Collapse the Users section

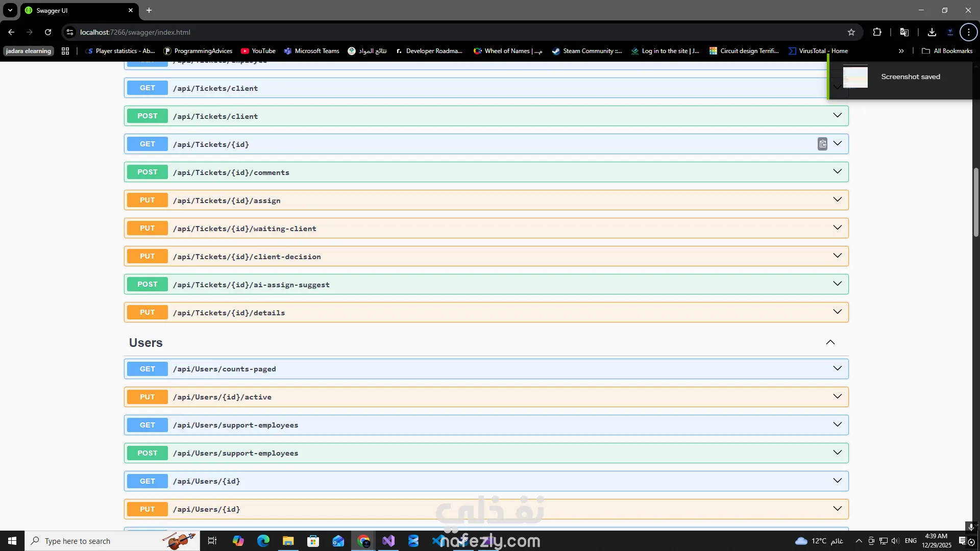click(x=830, y=342)
